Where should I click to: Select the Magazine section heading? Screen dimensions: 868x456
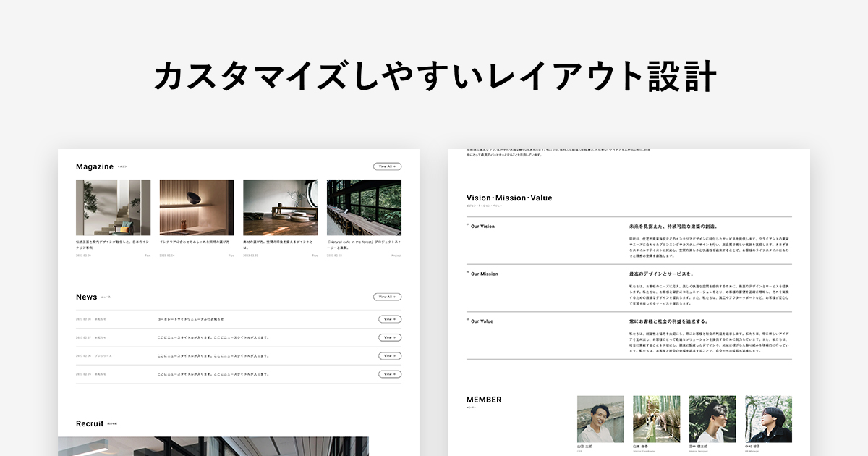point(95,166)
